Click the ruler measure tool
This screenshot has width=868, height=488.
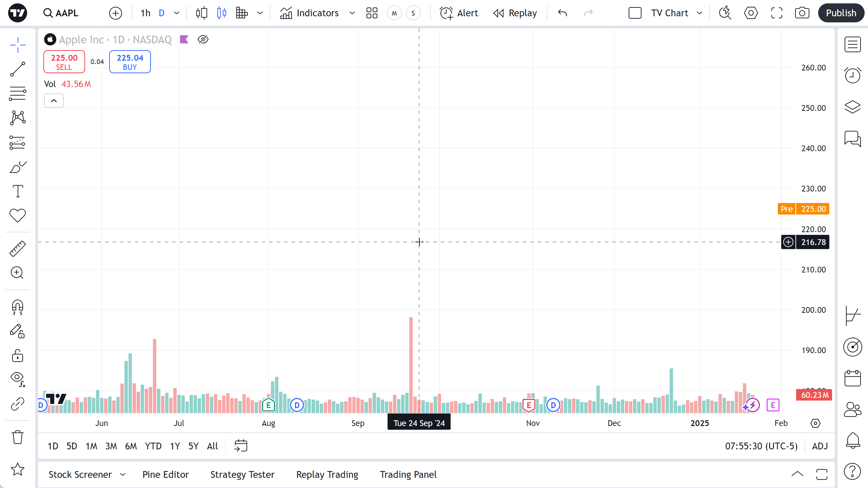18,248
